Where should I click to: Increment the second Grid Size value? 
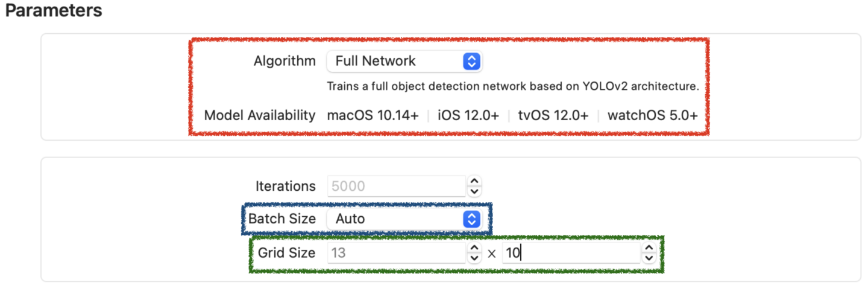[x=649, y=248]
